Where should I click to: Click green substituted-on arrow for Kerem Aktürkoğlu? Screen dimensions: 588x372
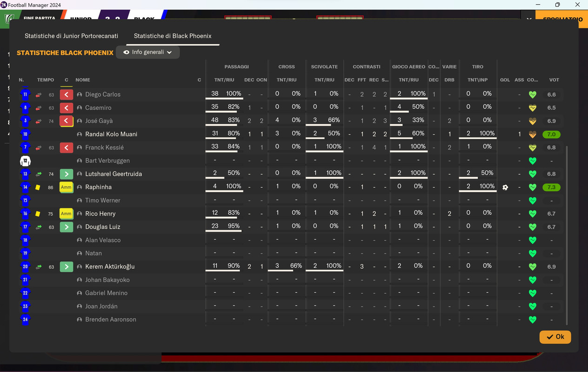(67, 267)
